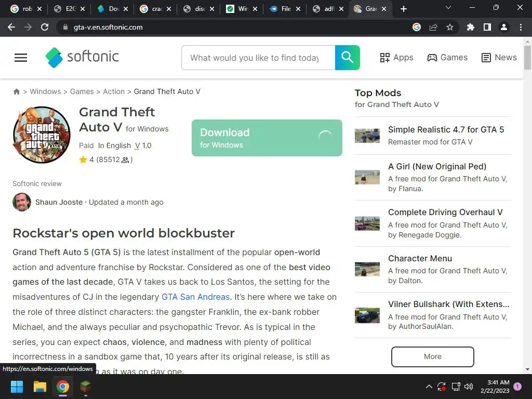
Task: Open the Games breadcrumb link
Action: point(82,91)
